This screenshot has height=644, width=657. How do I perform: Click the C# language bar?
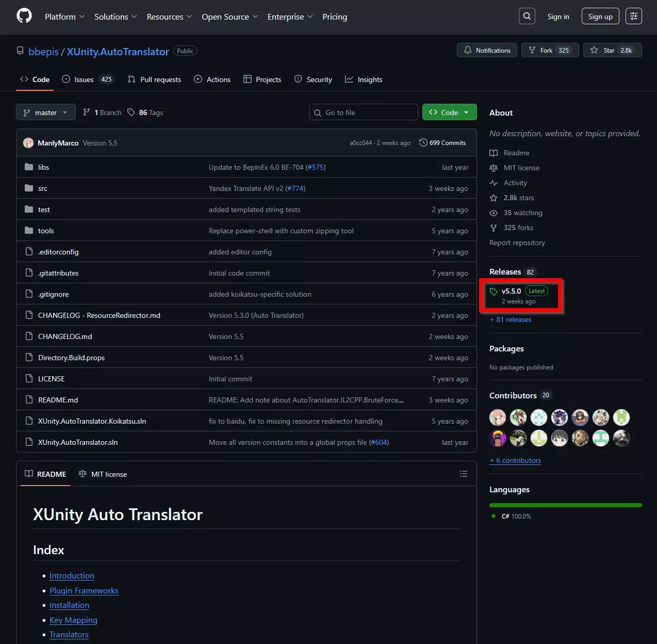pyautogui.click(x=566, y=505)
